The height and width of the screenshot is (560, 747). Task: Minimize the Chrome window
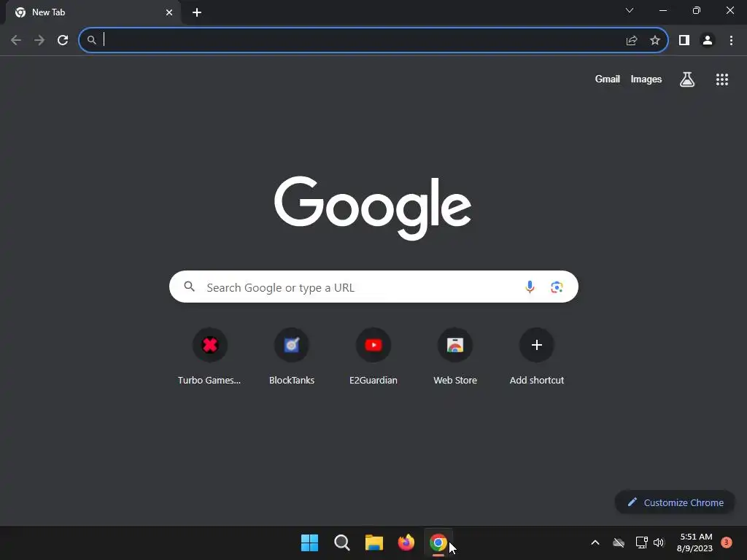click(x=662, y=10)
